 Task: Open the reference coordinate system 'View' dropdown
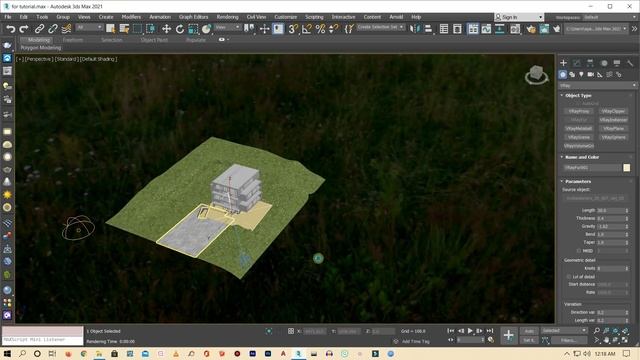point(228,27)
